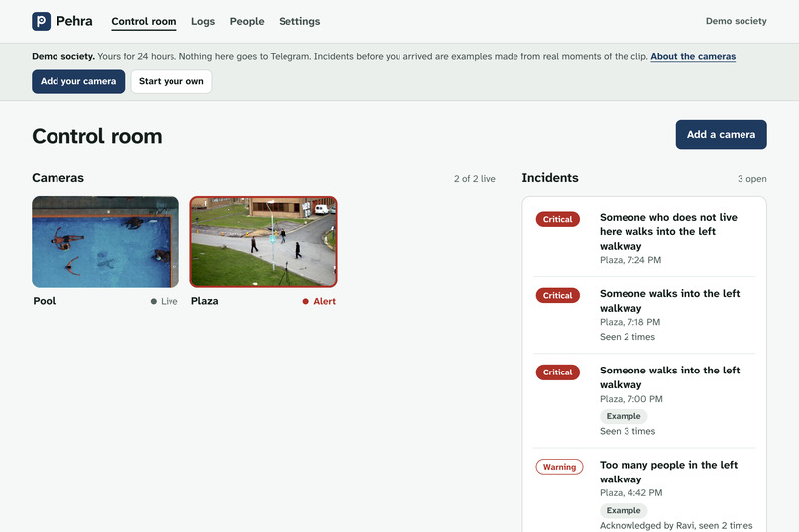Screen dimensions: 799x532
Task: Click 'Acknowledged by Ravi, seen 2 times' text
Action: pyautogui.click(x=676, y=525)
